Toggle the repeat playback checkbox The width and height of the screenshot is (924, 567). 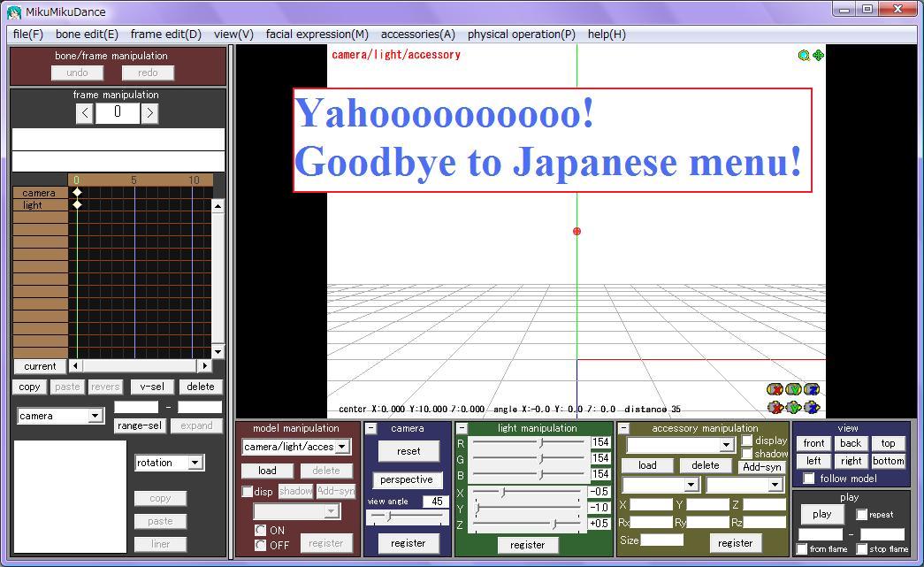(x=861, y=515)
